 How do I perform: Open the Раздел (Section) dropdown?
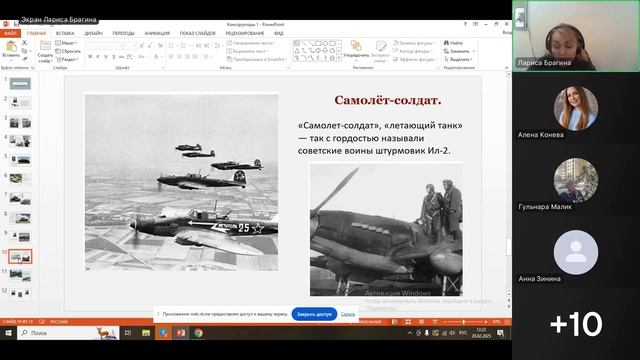coord(67,60)
